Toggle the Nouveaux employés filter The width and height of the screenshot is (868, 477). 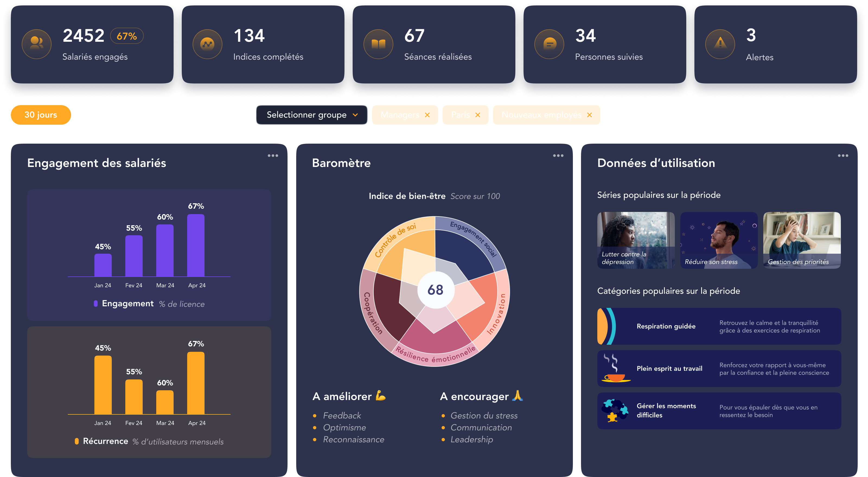(x=546, y=115)
